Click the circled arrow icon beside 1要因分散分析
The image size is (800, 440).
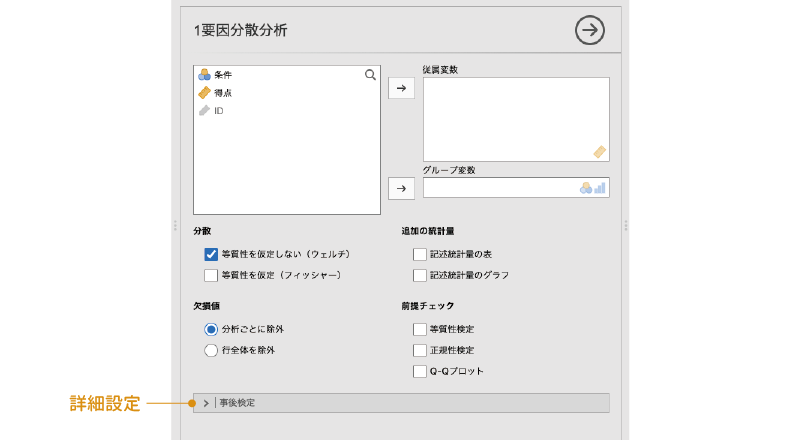pyautogui.click(x=590, y=31)
